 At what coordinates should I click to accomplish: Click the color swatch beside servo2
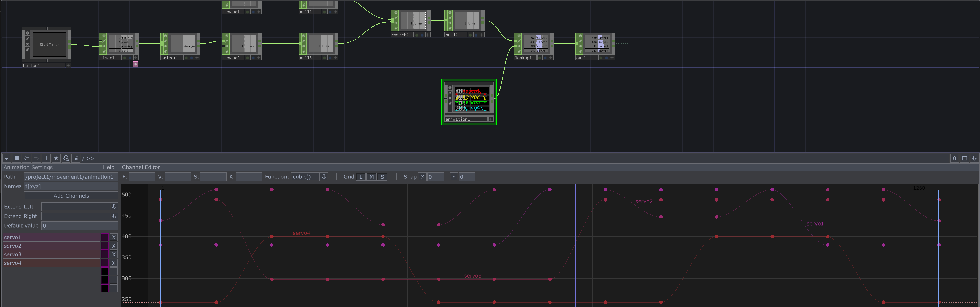pos(105,246)
